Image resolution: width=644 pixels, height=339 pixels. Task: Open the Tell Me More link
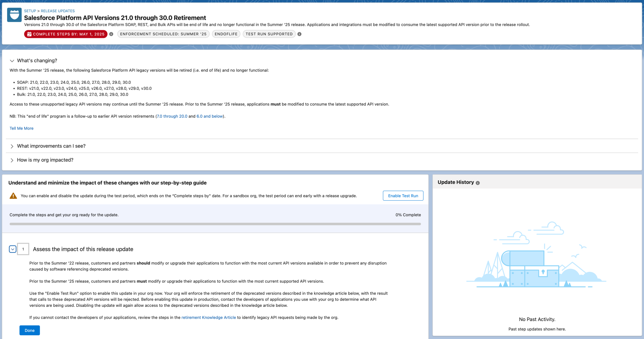21,128
